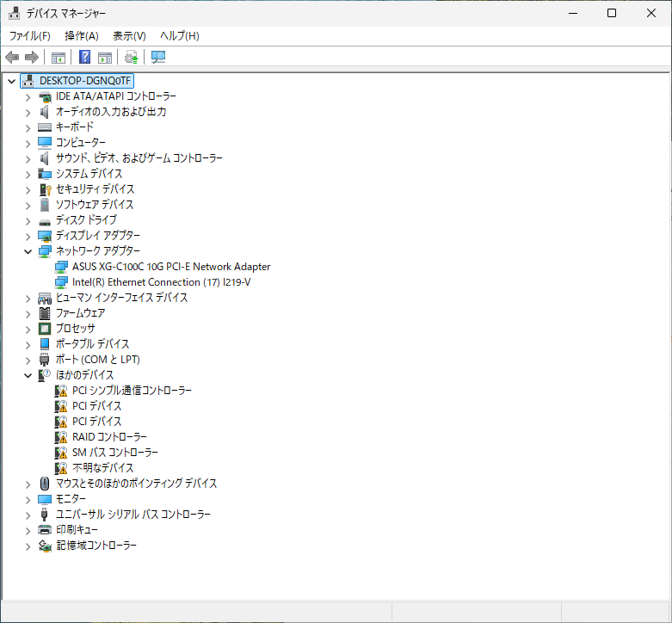Click warning icon beside RAID コントローラー
This screenshot has width=672, height=623.
click(x=61, y=437)
